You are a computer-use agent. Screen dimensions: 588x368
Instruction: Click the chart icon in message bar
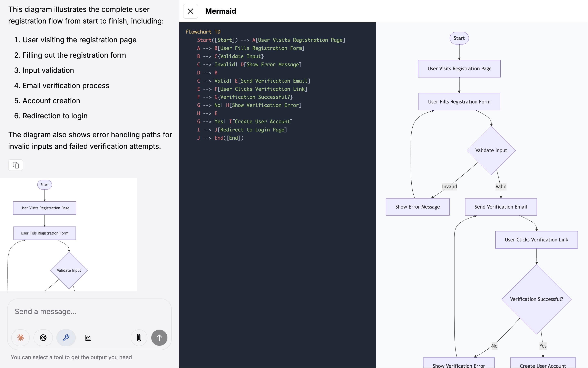pos(88,338)
